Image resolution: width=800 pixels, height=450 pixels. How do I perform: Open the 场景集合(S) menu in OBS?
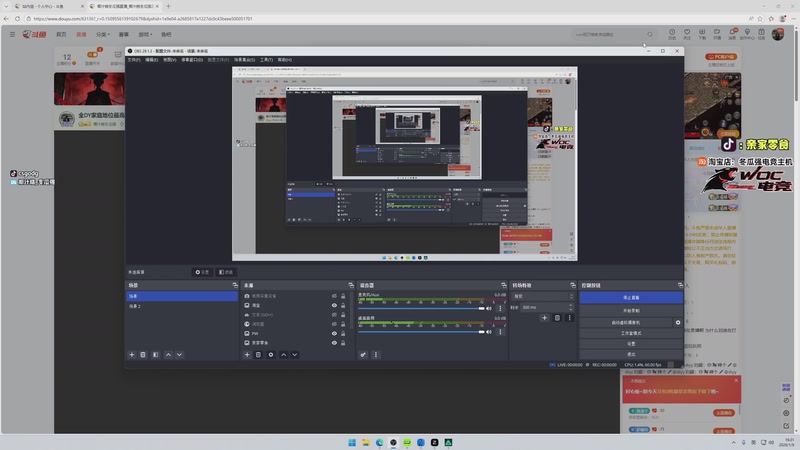click(x=244, y=60)
